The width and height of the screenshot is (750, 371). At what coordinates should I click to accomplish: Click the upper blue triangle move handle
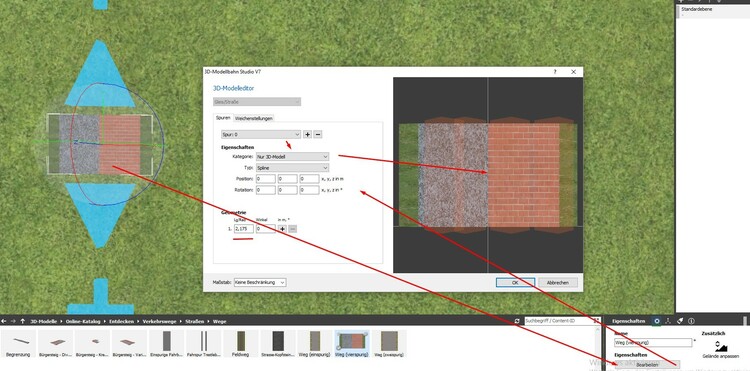100,73
